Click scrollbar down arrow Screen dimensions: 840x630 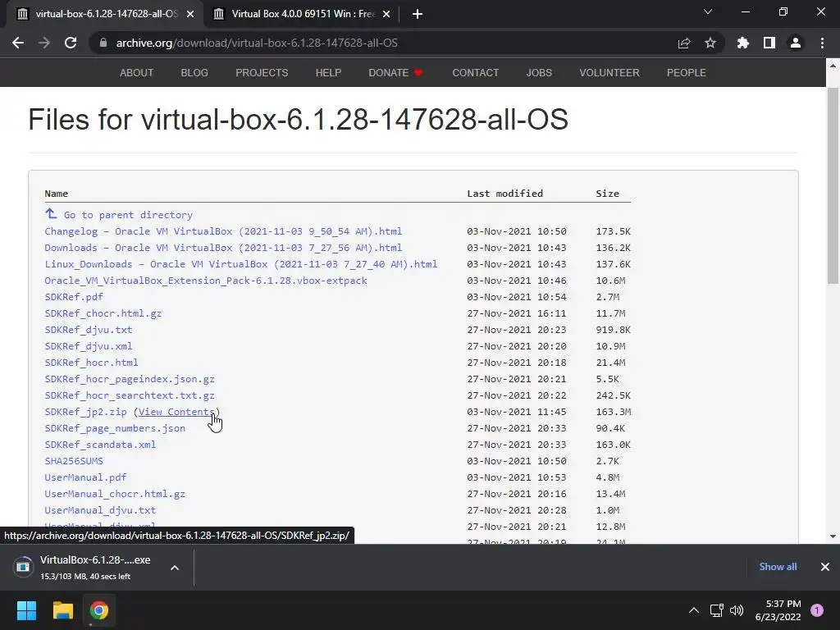pyautogui.click(x=833, y=536)
